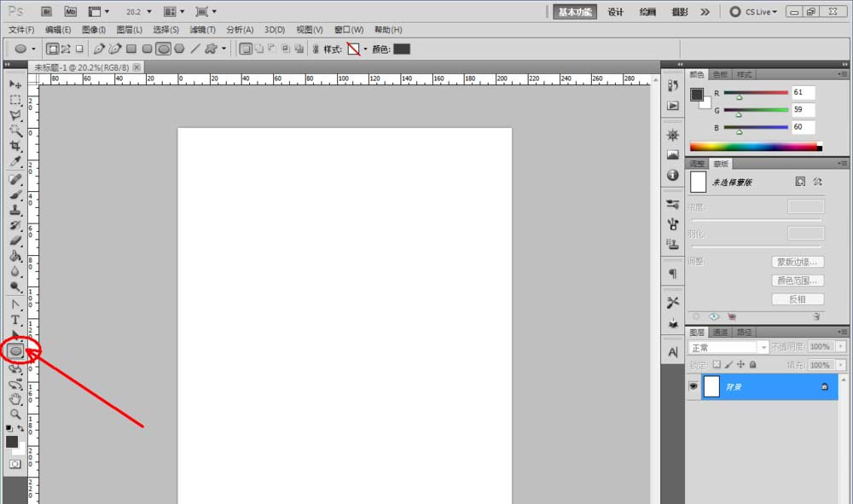Select the Pen tool in toolbox
The width and height of the screenshot is (853, 504).
(x=15, y=304)
